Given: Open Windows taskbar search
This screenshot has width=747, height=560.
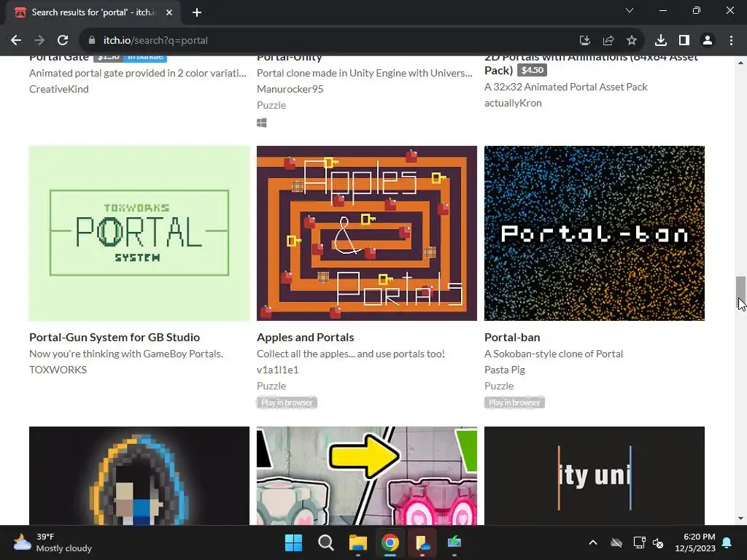Looking at the screenshot, I should [326, 542].
